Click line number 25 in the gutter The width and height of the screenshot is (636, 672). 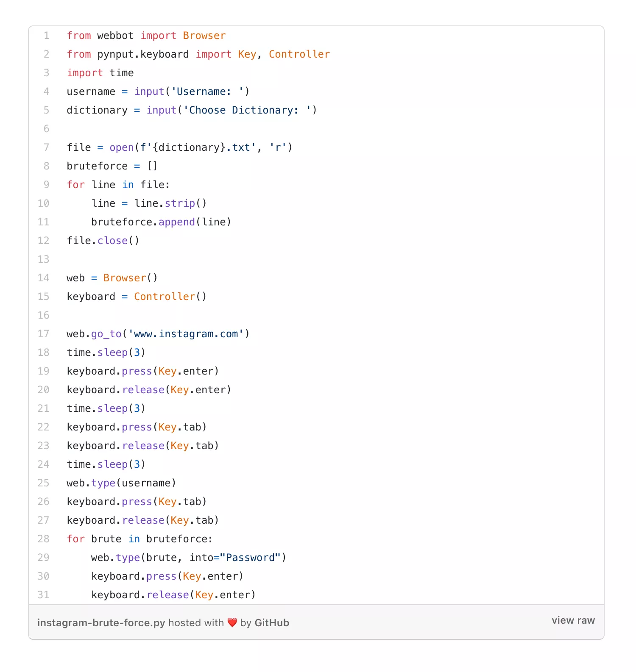pos(43,483)
